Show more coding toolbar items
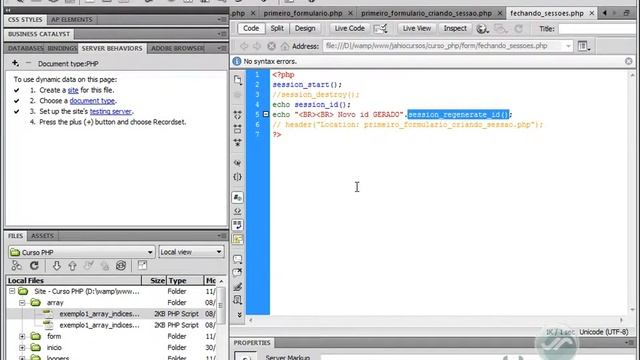640x360 pixels. (239, 315)
